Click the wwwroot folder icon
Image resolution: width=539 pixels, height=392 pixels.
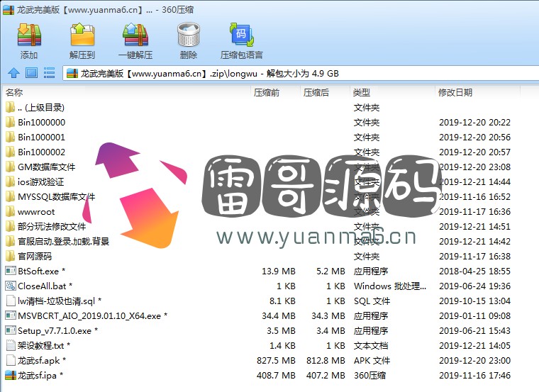tap(11, 211)
